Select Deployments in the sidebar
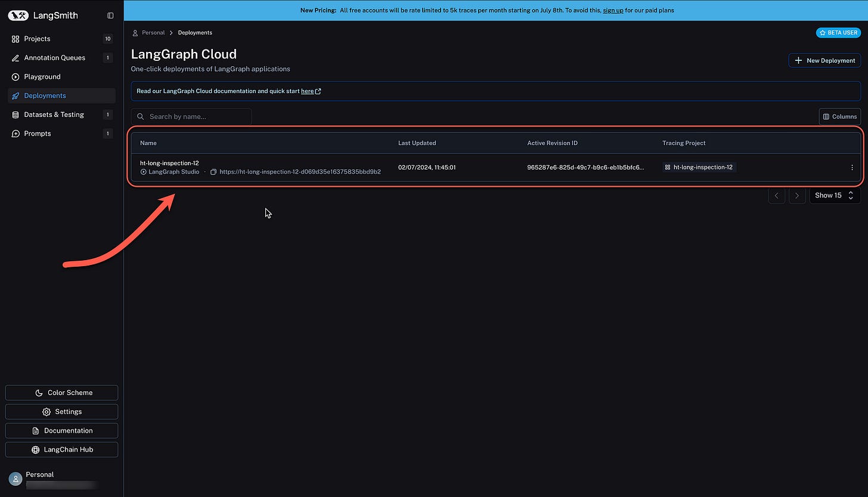The height and width of the screenshot is (497, 868). point(61,95)
